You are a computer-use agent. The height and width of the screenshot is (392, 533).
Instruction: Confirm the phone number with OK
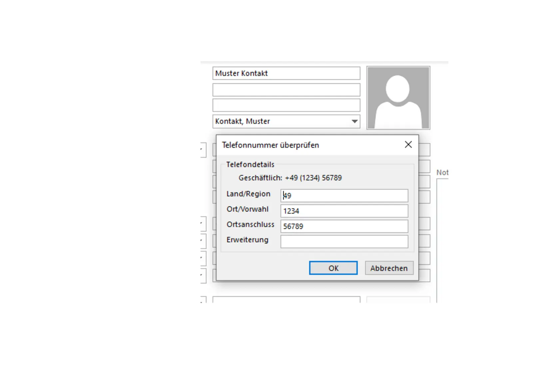pyautogui.click(x=333, y=268)
